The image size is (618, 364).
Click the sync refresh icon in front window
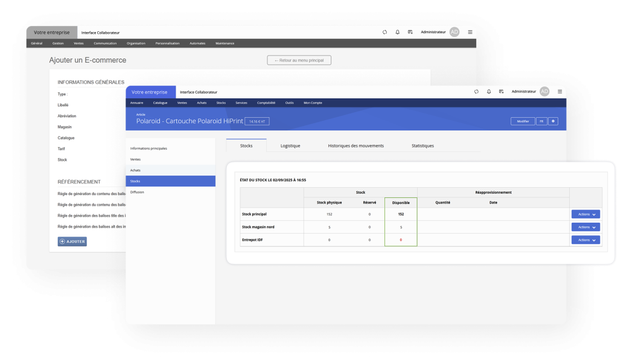click(x=476, y=92)
